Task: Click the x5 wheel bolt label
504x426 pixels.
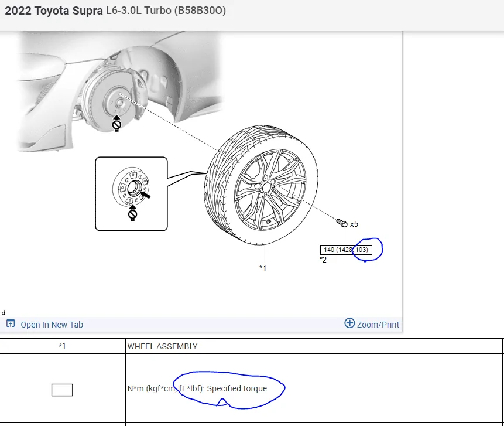Action: point(354,224)
